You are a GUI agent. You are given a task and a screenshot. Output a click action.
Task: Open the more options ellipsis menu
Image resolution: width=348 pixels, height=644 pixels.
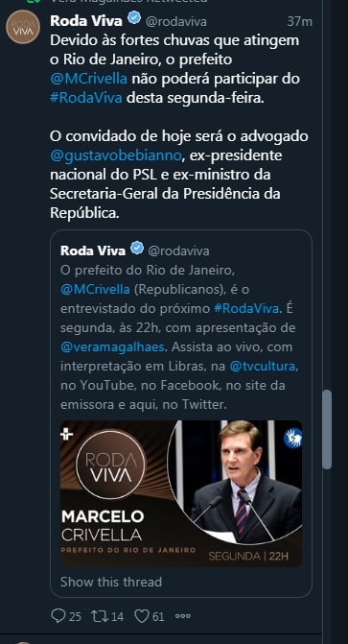[x=182, y=616]
